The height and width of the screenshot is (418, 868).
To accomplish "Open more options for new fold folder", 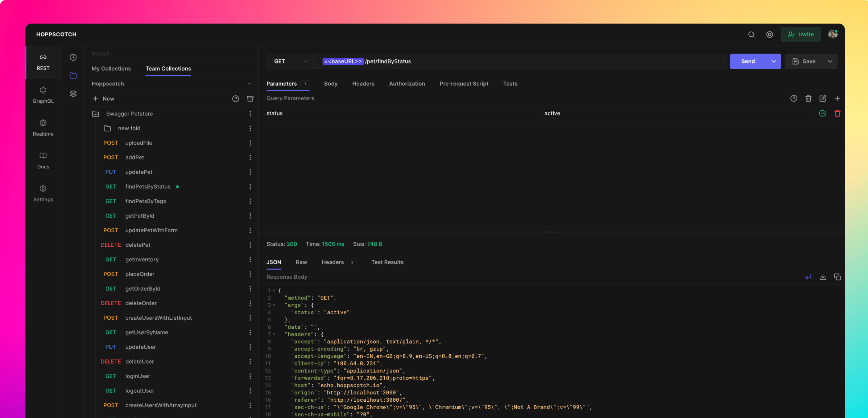I will [x=250, y=128].
